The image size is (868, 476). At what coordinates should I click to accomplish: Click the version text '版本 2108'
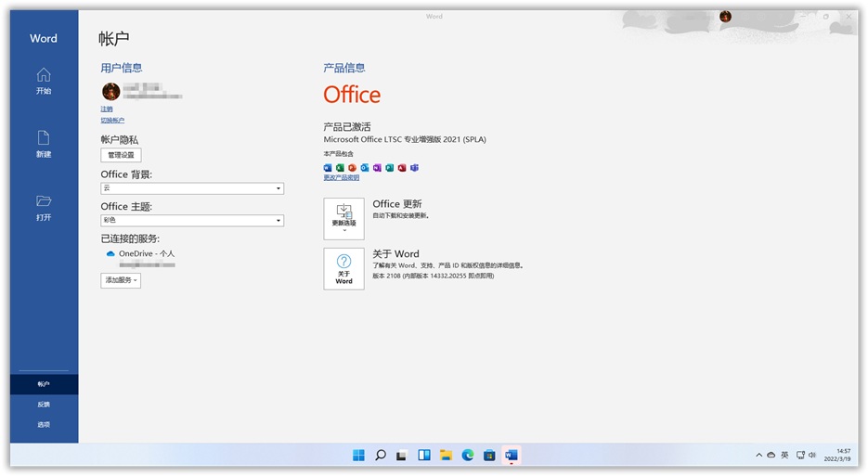[x=386, y=276]
